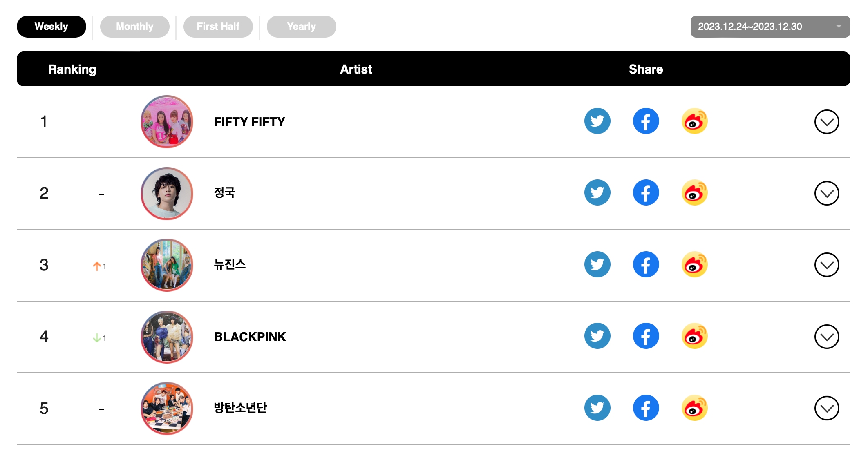Viewport: 868px width, 449px height.
Task: Share FIFTY FIFTY ranking on Facebook
Action: pos(646,121)
